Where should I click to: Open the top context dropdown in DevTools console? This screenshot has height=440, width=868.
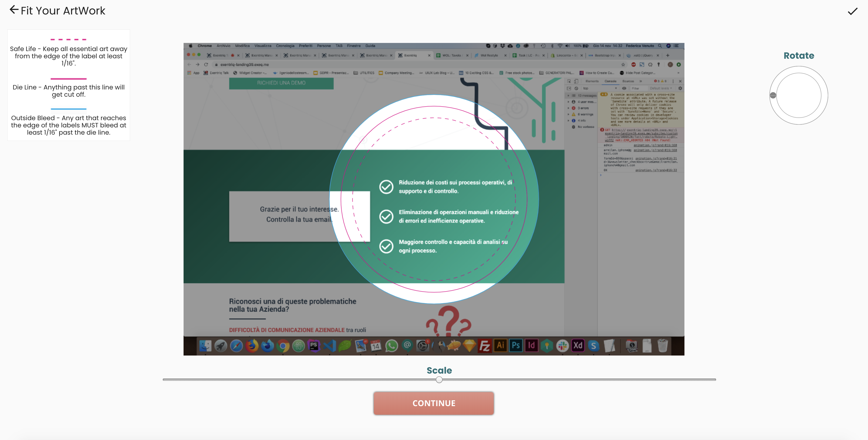600,88
